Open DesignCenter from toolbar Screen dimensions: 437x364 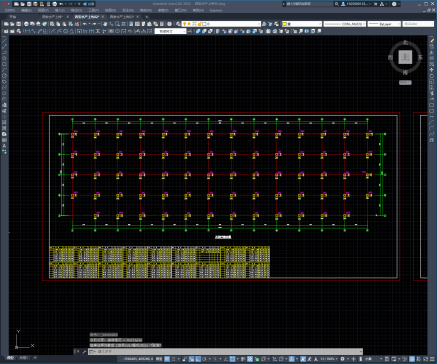click(x=137, y=24)
